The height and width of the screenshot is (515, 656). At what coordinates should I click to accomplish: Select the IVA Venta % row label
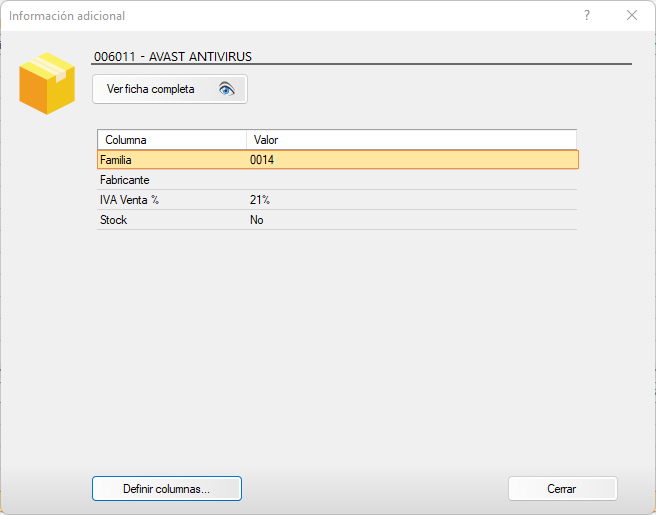coord(130,200)
